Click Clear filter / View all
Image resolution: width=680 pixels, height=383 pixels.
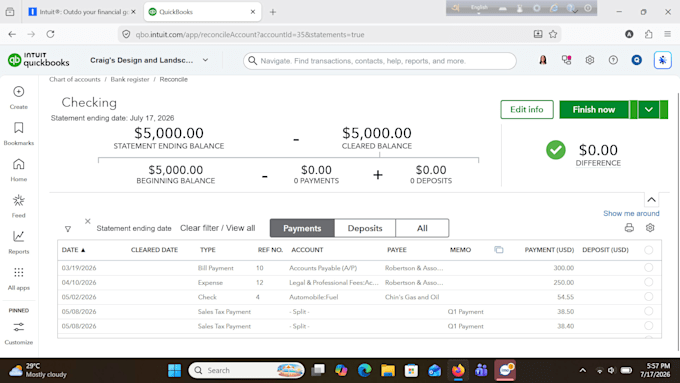pos(217,228)
